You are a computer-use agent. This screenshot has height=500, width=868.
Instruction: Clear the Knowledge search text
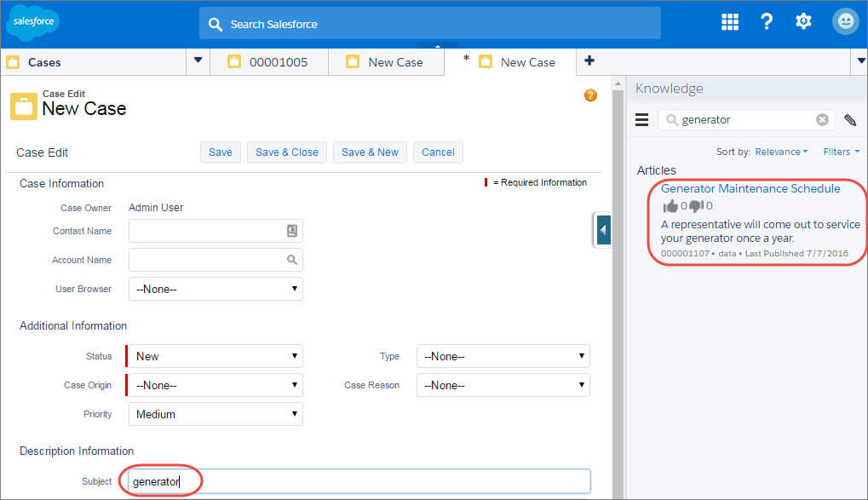tap(822, 119)
